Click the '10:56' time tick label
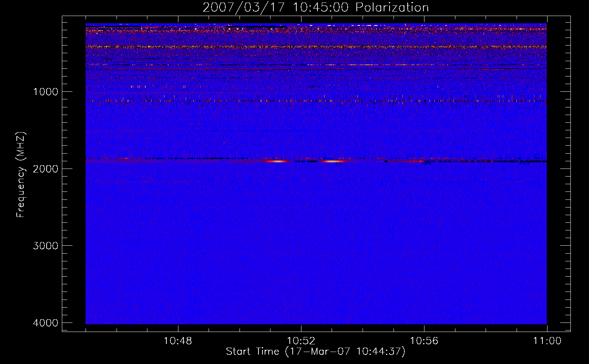Screen dimensions: 589x364 pos(424,341)
